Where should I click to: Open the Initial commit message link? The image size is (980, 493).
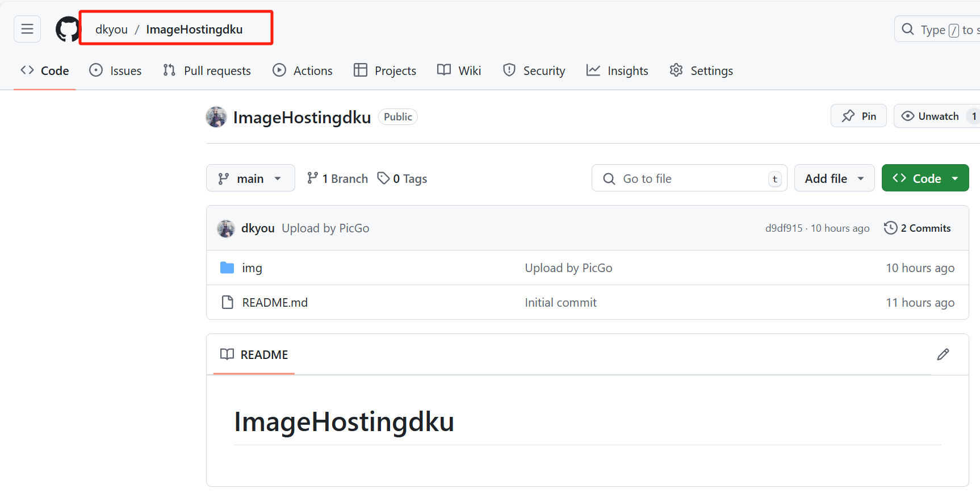click(x=560, y=303)
